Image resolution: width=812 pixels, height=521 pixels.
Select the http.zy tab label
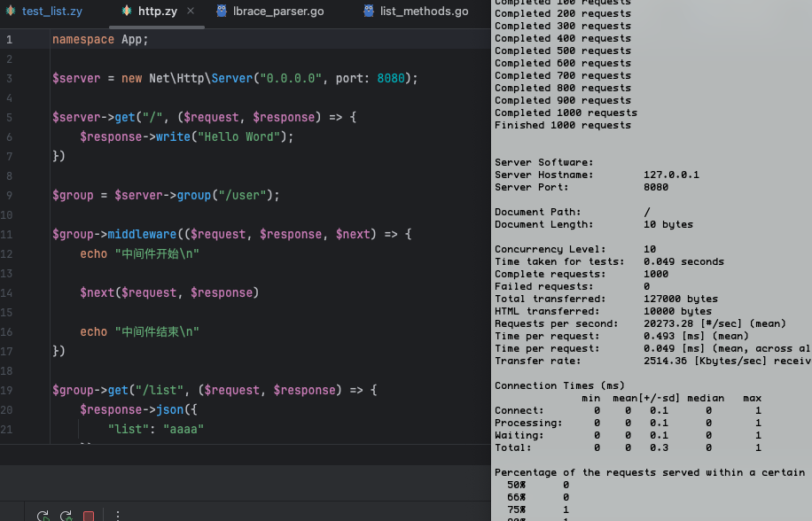click(x=156, y=12)
